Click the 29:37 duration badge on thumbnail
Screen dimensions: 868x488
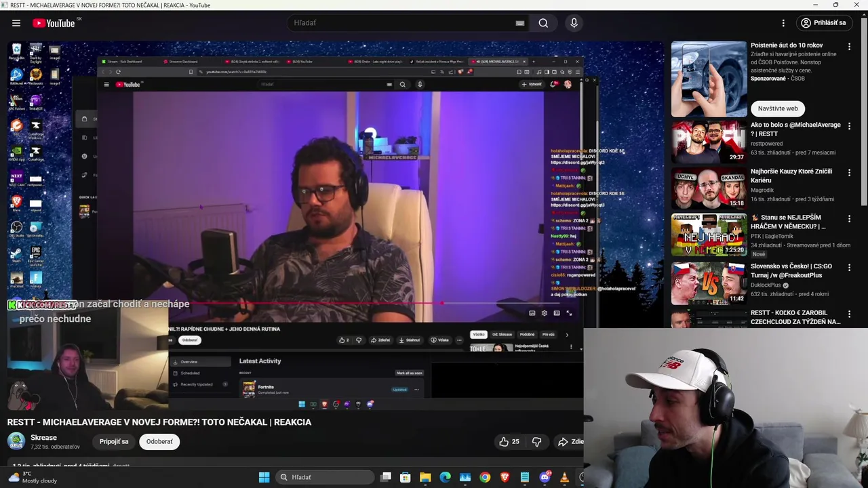click(x=736, y=157)
